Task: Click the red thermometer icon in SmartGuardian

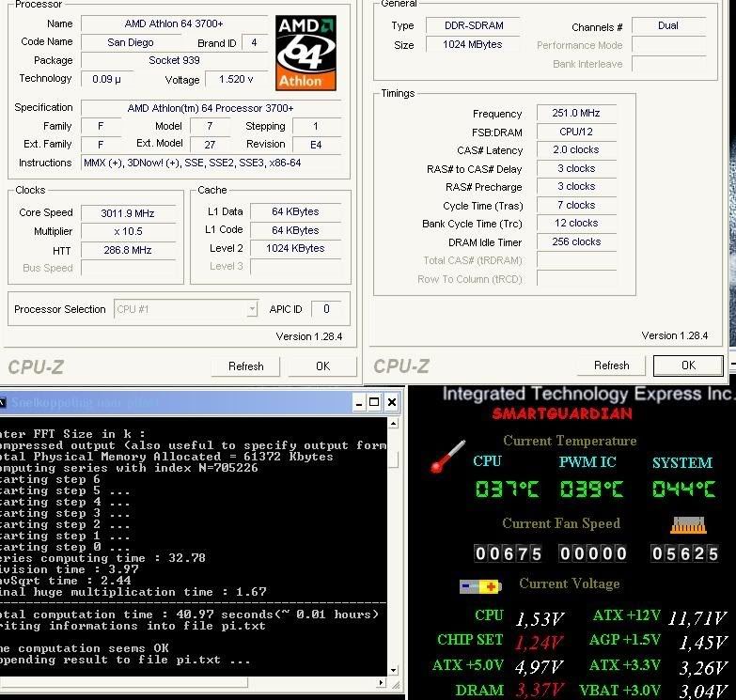Action: 448,456
